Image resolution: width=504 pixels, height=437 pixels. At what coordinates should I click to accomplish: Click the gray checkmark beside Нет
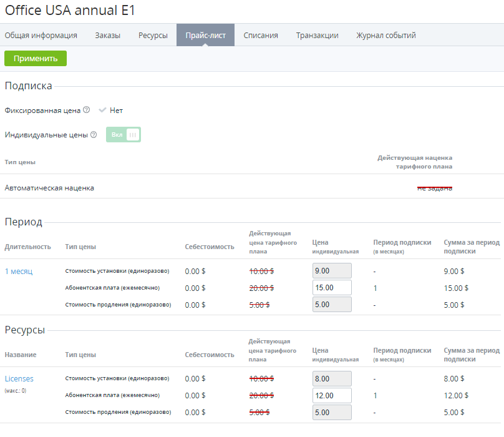click(102, 110)
